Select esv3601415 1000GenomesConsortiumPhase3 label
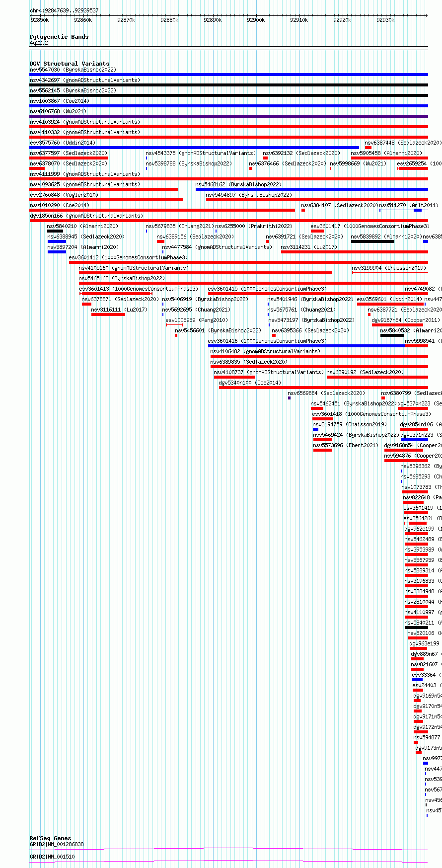Screen dimensions: 442x868 click(x=268, y=289)
